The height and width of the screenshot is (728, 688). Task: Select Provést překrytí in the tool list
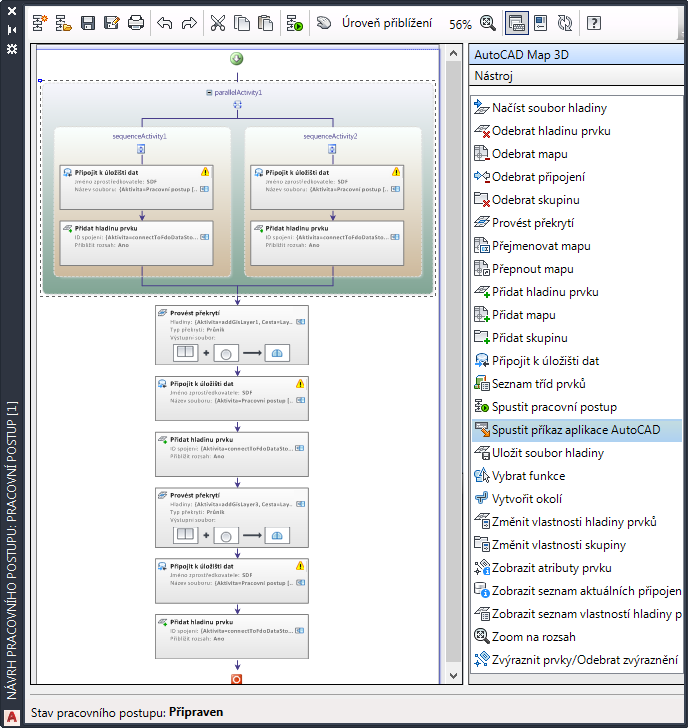click(x=577, y=223)
